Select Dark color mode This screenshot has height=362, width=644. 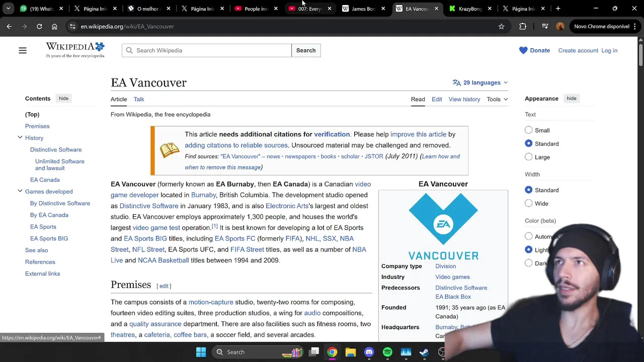[x=529, y=263]
